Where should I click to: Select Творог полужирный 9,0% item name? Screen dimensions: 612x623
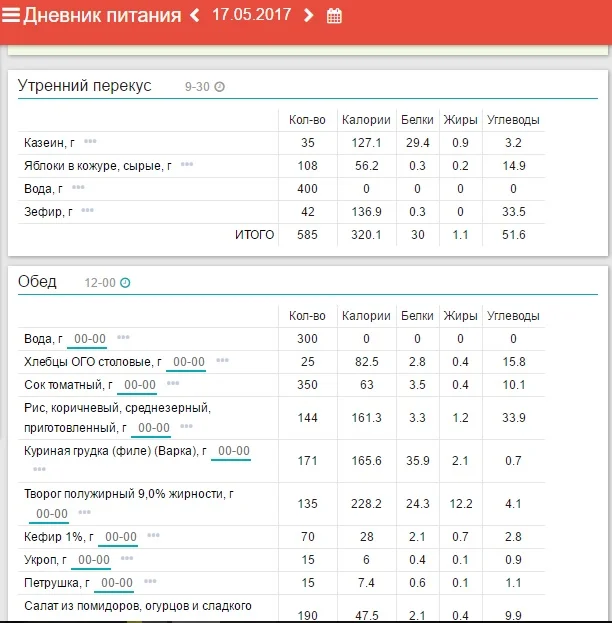[129, 494]
